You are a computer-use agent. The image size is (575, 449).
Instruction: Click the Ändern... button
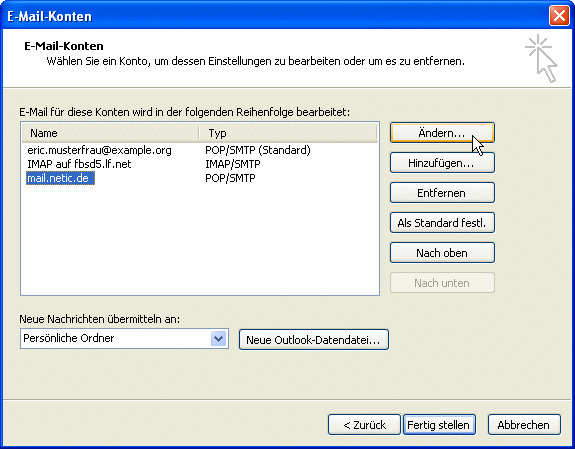442,132
